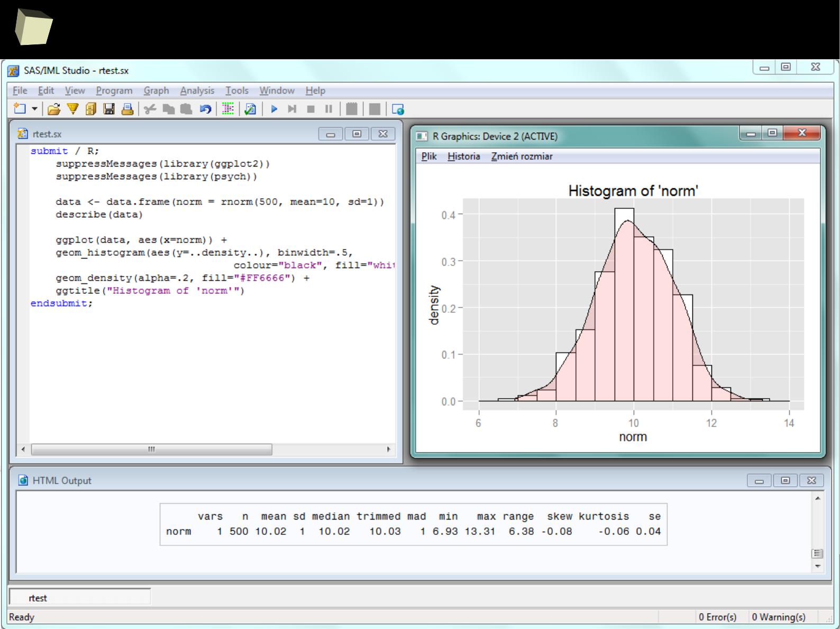Click the rtest.sx document icon
Image resolution: width=840 pixels, height=629 pixels.
tap(23, 134)
